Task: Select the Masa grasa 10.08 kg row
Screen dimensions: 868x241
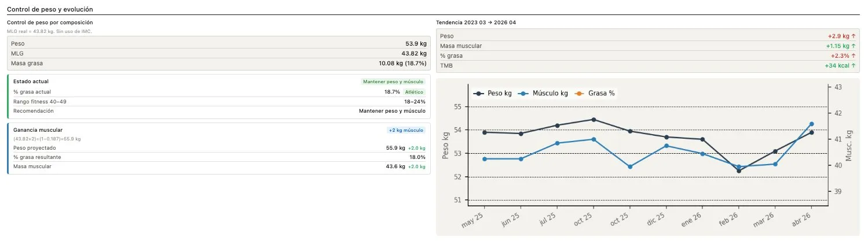Action: (218, 63)
